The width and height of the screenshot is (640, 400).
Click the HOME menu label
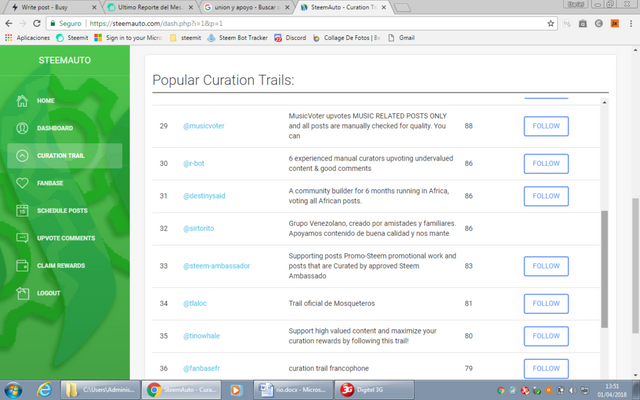(x=46, y=101)
